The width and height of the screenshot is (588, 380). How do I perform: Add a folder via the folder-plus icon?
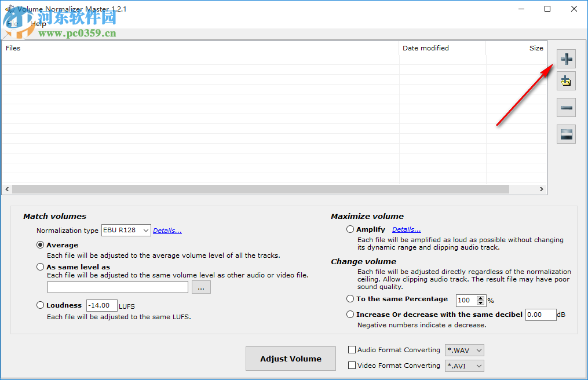pyautogui.click(x=566, y=81)
